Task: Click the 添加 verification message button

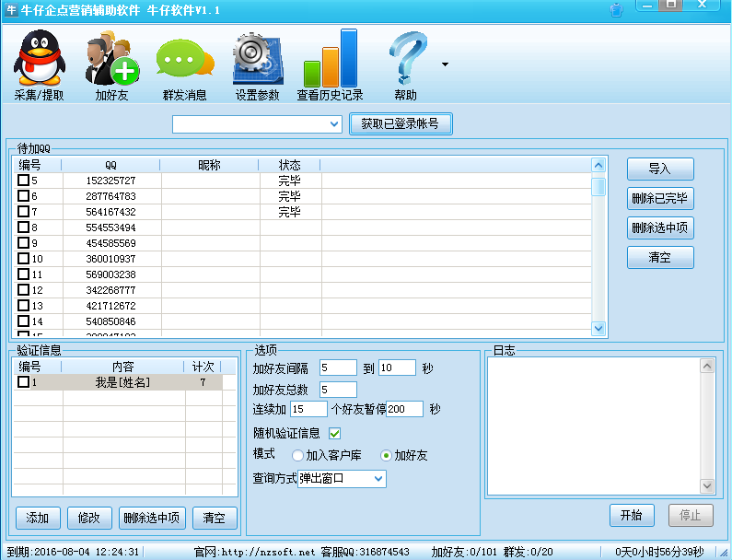Action: pos(38,518)
